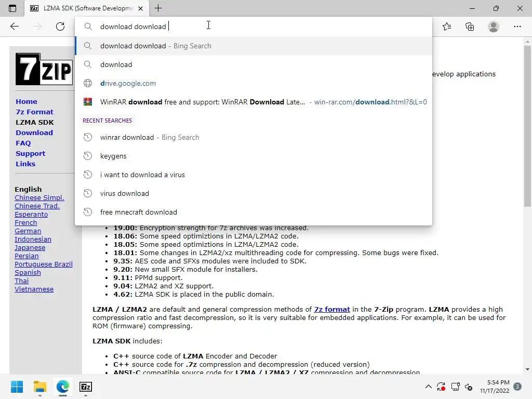Switch language to Vietnamese

pos(34,289)
